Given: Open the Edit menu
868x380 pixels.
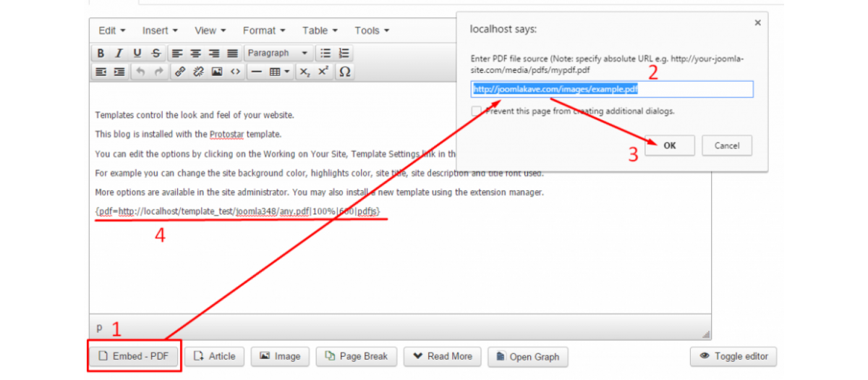Looking at the screenshot, I should coord(112,30).
